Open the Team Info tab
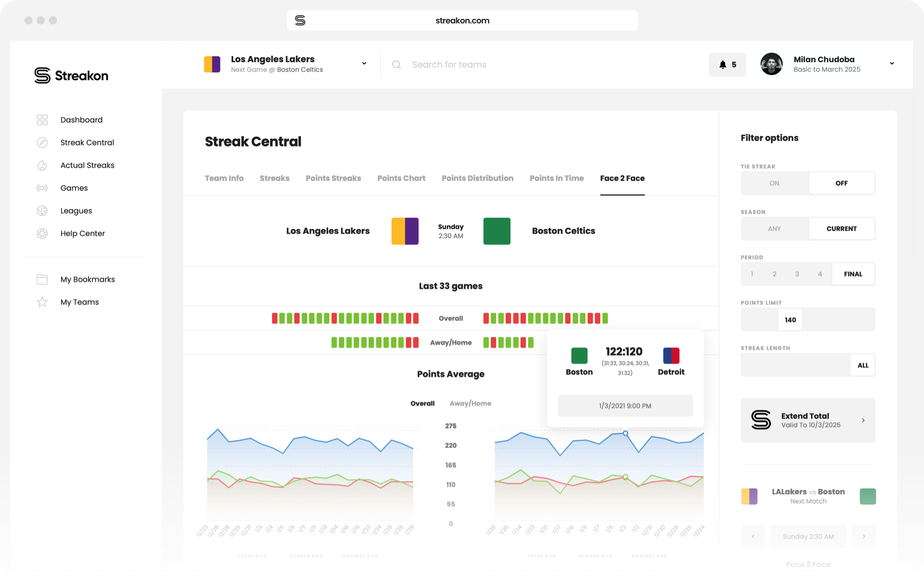924x584 pixels. [x=224, y=179]
